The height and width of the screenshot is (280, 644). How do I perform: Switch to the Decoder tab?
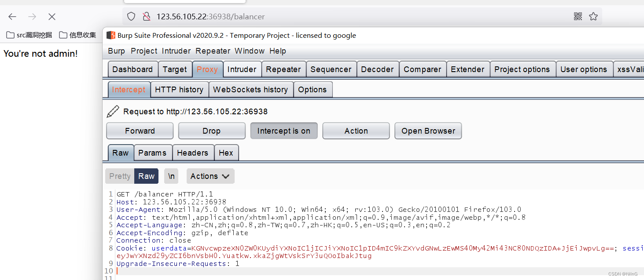pos(378,69)
